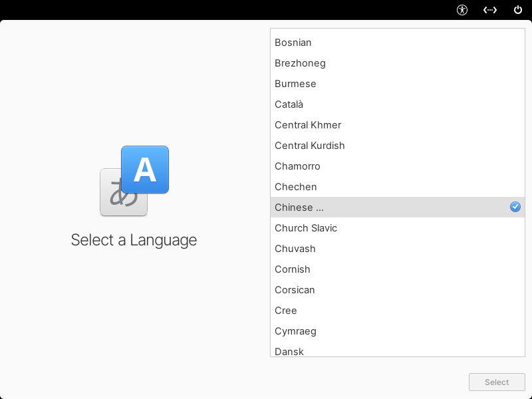532x399 pixels.
Task: Click the Select button
Action: point(497,382)
